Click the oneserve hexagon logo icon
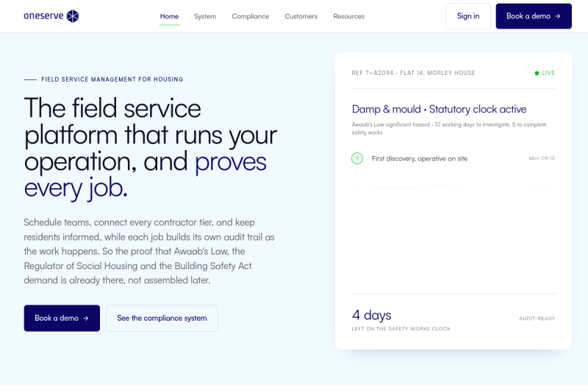 [73, 16]
